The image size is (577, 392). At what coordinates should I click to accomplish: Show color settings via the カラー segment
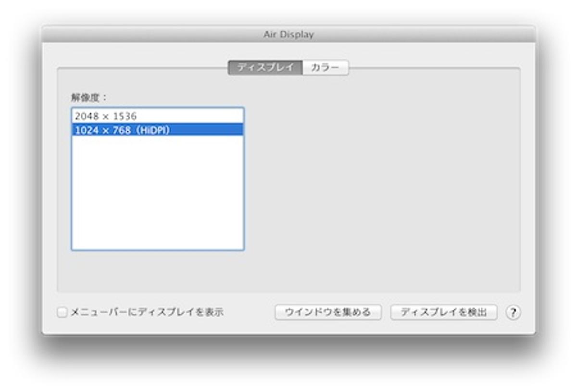pyautogui.click(x=325, y=68)
